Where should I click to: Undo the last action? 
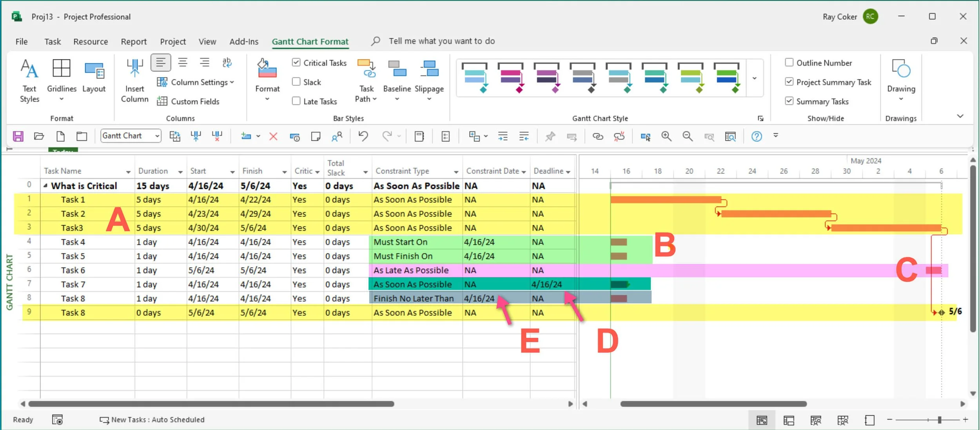pyautogui.click(x=363, y=136)
